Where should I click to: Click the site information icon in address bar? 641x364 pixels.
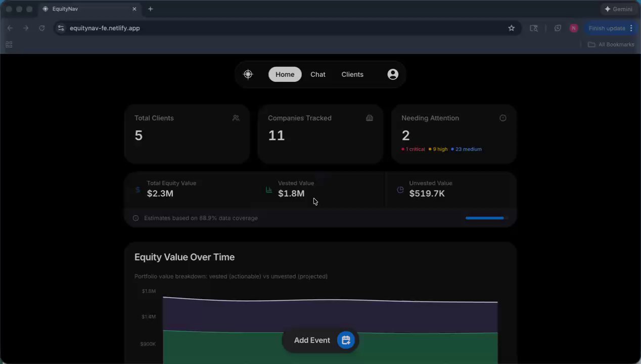pyautogui.click(x=61, y=28)
